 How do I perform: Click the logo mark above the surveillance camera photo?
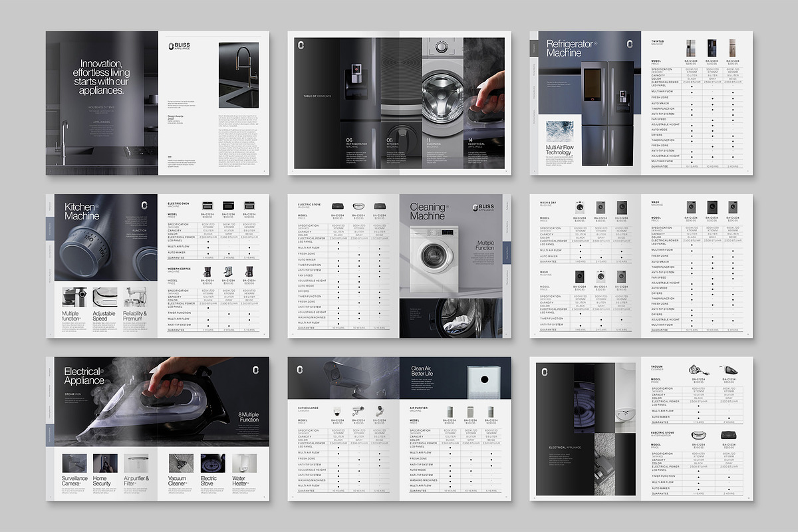tap(301, 369)
